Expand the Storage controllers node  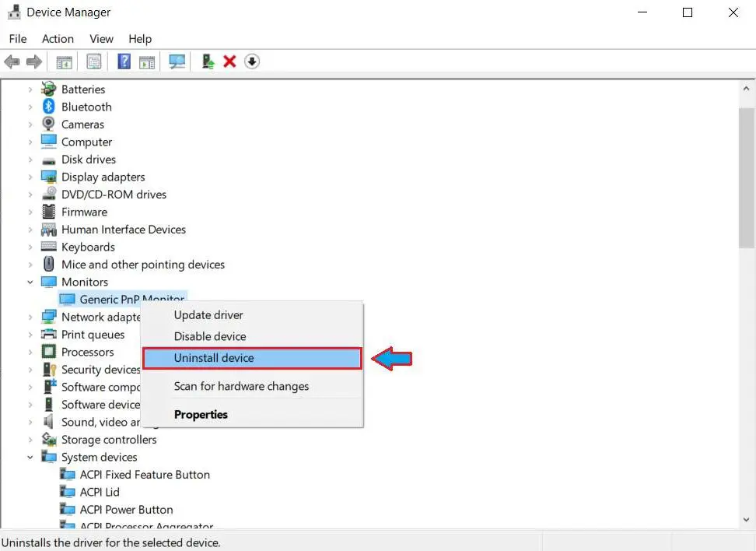click(30, 440)
